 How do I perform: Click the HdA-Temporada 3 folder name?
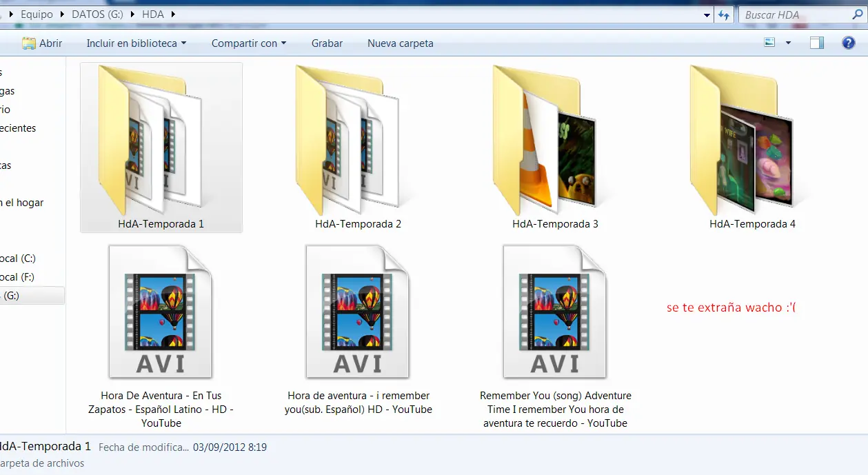point(555,224)
